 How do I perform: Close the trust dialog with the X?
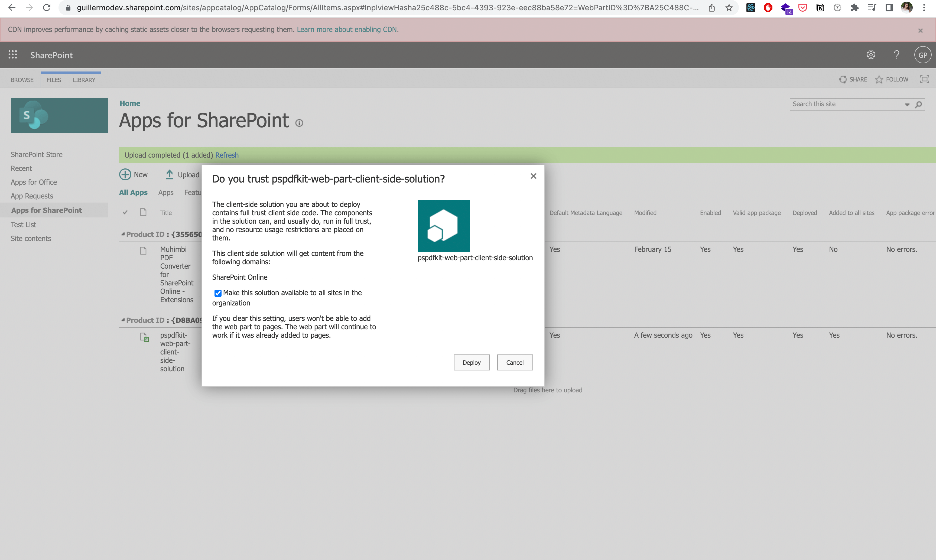(533, 176)
